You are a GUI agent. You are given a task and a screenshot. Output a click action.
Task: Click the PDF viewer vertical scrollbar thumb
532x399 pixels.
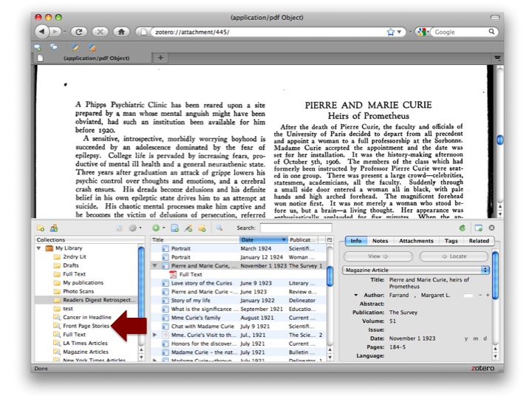(500, 140)
